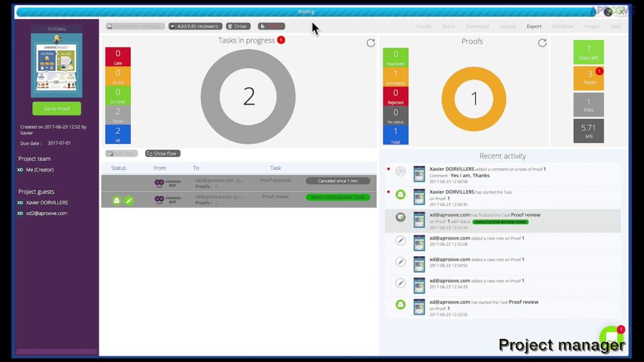Toggle the Show flow view
Screen dimensions: 644x362
(x=162, y=153)
